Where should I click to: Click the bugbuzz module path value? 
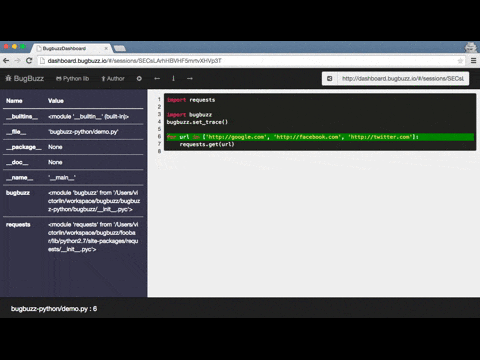point(94,201)
